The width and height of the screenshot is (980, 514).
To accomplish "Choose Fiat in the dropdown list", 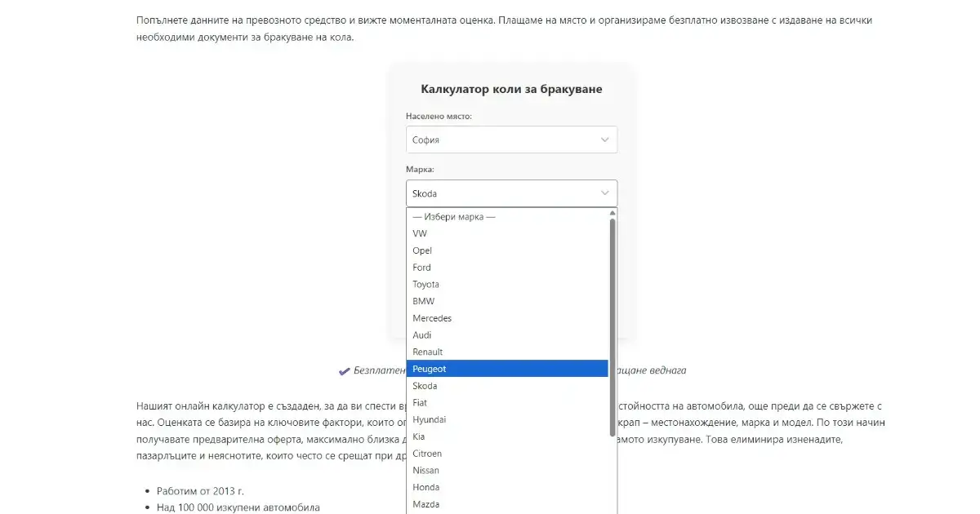I will coord(507,402).
